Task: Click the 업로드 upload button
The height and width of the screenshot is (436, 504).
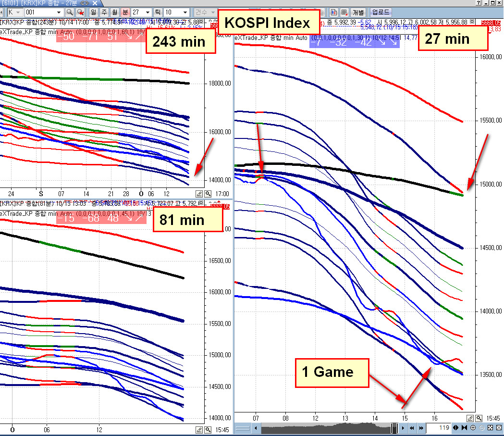Action: (381, 12)
